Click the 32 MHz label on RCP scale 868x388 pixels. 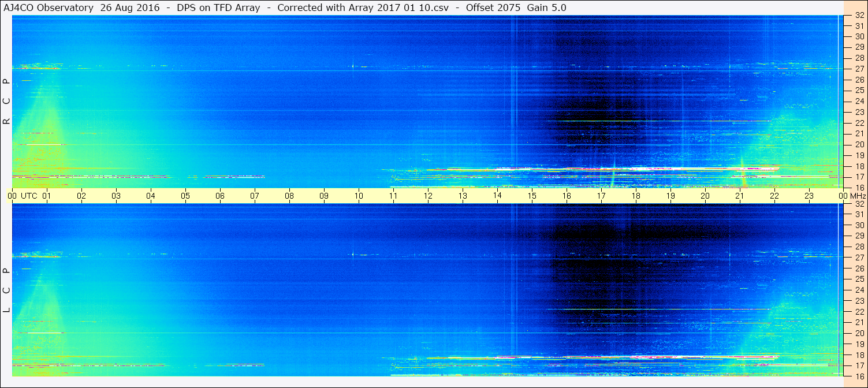pyautogui.click(x=859, y=16)
